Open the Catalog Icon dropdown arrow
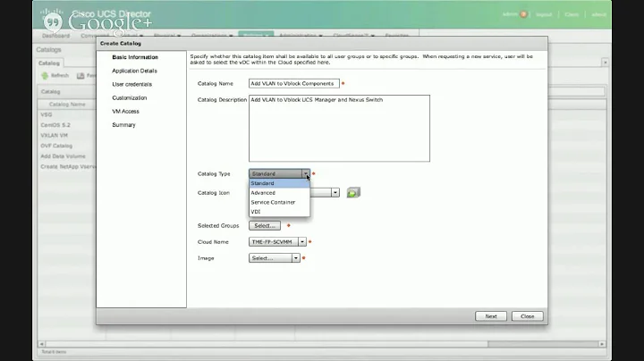 [335, 193]
